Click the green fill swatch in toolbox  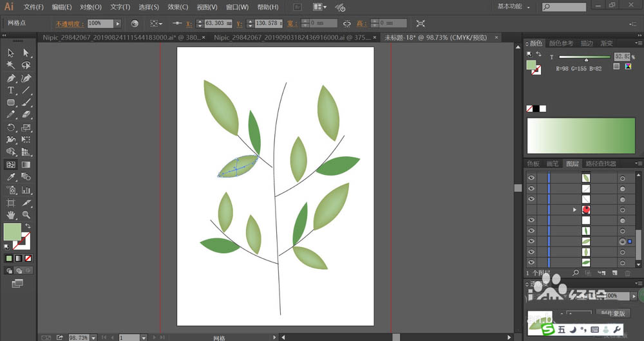pyautogui.click(x=12, y=232)
